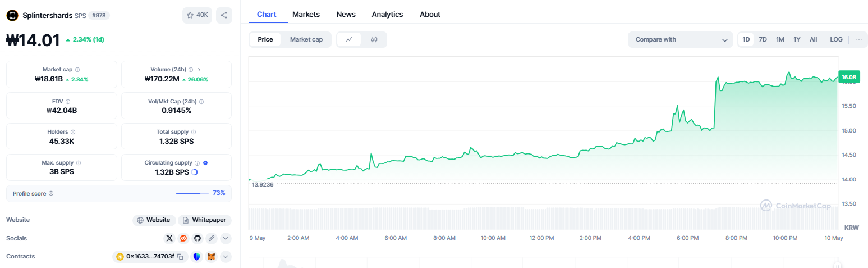Click the 45.33K holders value
The width and height of the screenshot is (868, 268).
click(62, 141)
